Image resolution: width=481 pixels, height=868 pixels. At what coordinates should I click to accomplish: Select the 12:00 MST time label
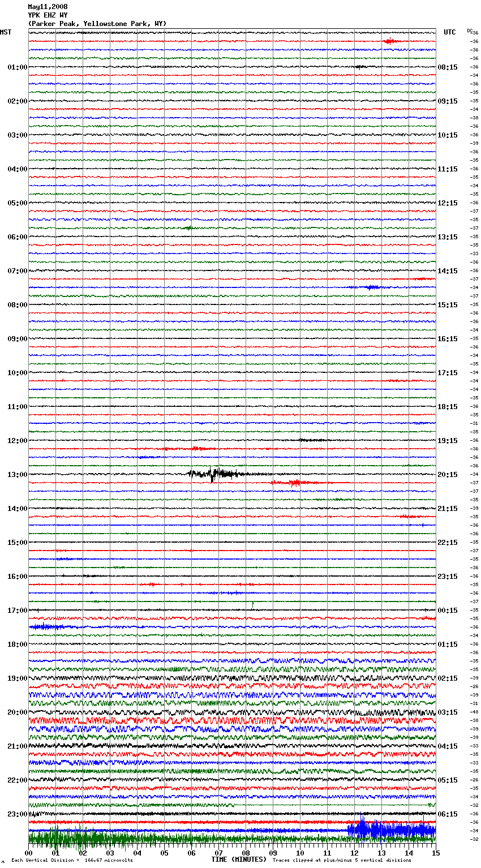pyautogui.click(x=18, y=441)
